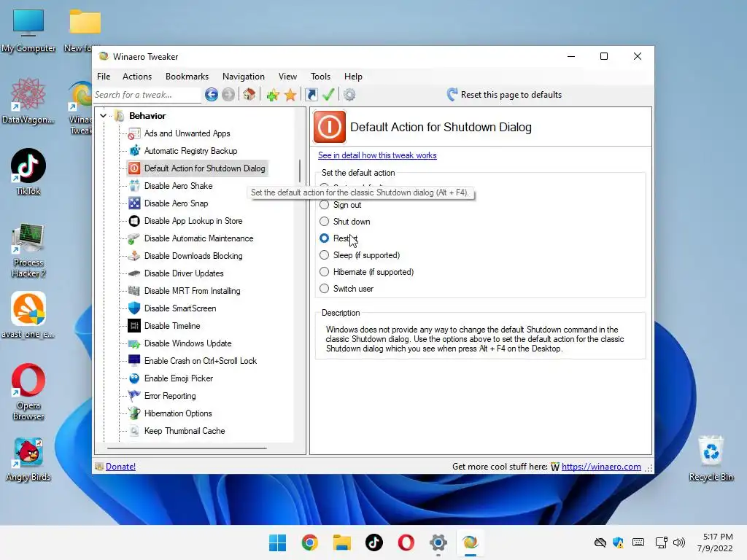
Task: Open the https://winaero.com link
Action: [x=601, y=467]
